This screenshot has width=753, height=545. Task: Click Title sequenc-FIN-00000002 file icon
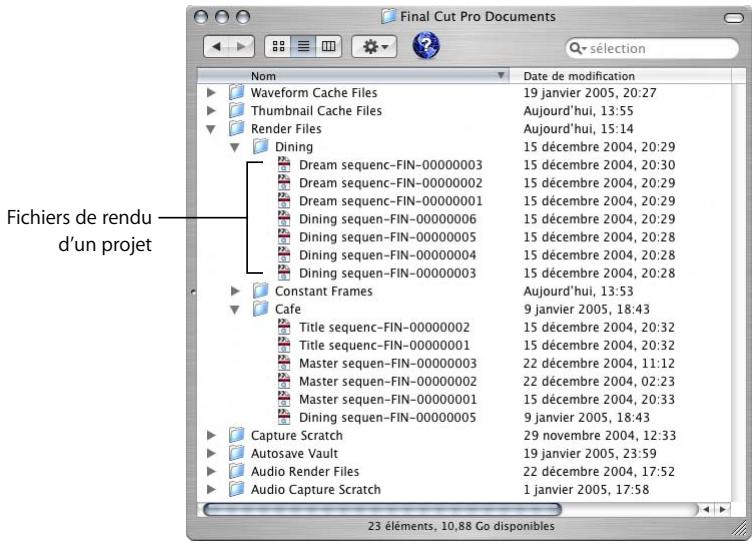click(284, 327)
